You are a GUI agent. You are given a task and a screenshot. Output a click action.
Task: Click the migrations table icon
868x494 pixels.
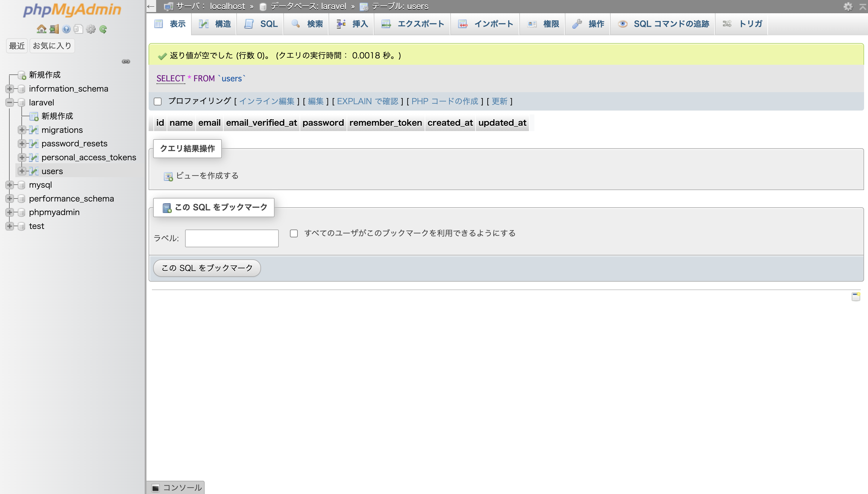pos(34,130)
